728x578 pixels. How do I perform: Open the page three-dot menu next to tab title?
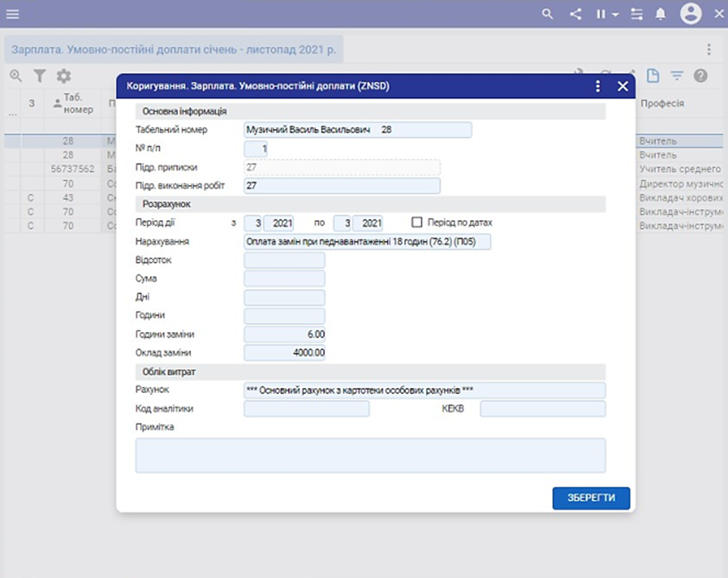709,50
